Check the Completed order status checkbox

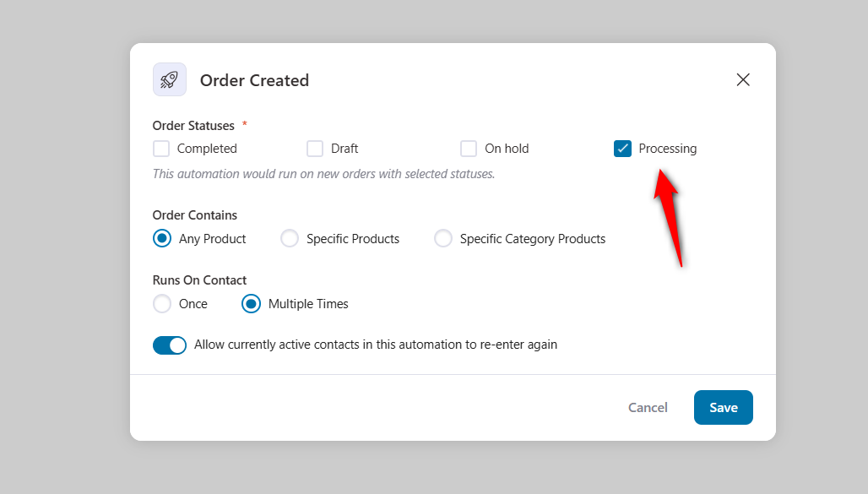point(160,148)
